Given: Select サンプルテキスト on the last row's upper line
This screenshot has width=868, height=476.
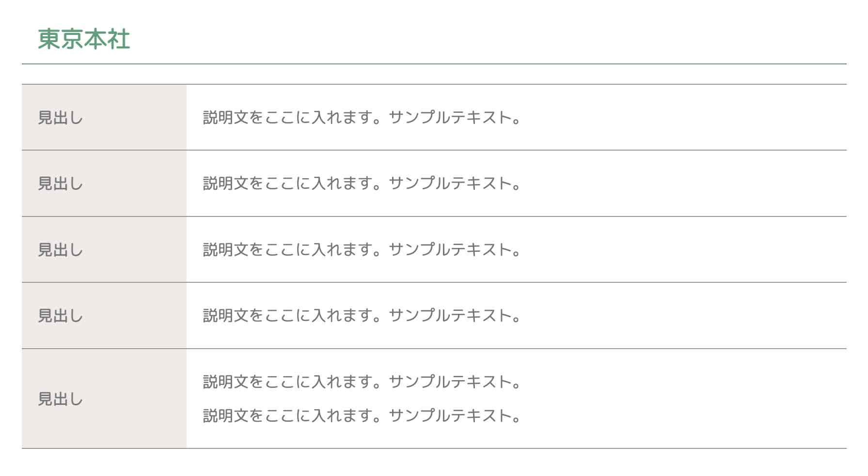Looking at the screenshot, I should pyautogui.click(x=451, y=382).
